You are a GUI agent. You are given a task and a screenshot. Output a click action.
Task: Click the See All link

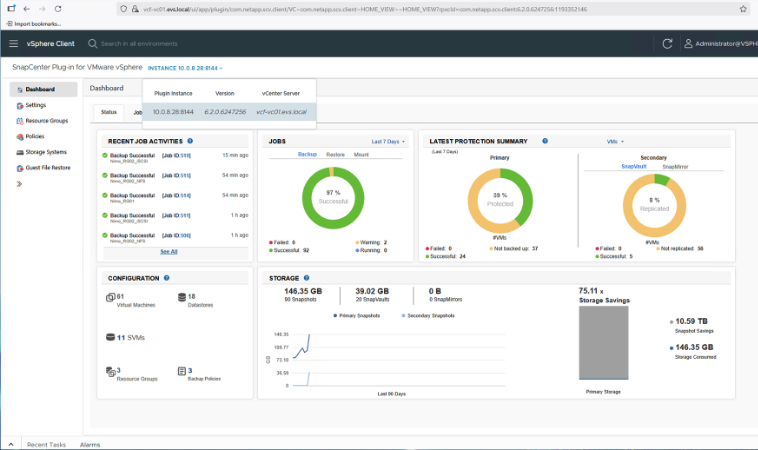pyautogui.click(x=169, y=252)
